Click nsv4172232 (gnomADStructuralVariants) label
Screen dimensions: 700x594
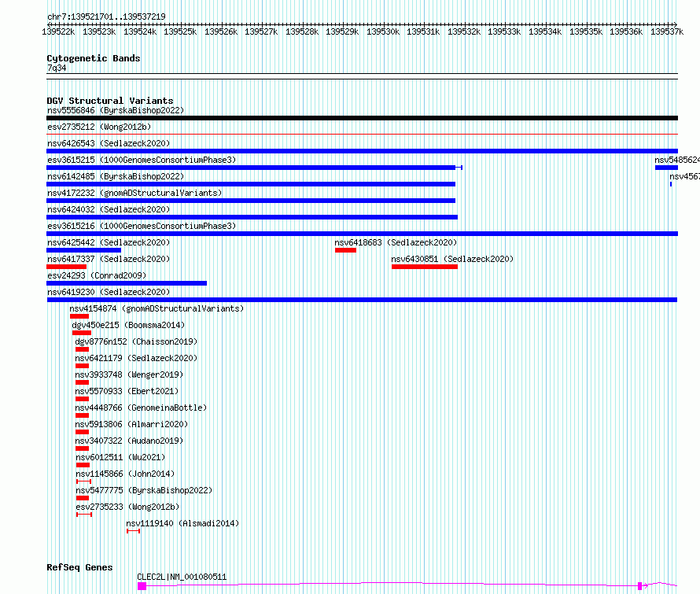tap(134, 193)
